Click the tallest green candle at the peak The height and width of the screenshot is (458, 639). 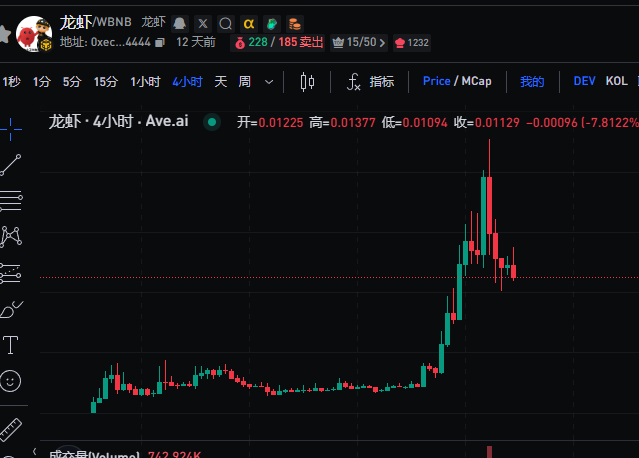coord(483,216)
